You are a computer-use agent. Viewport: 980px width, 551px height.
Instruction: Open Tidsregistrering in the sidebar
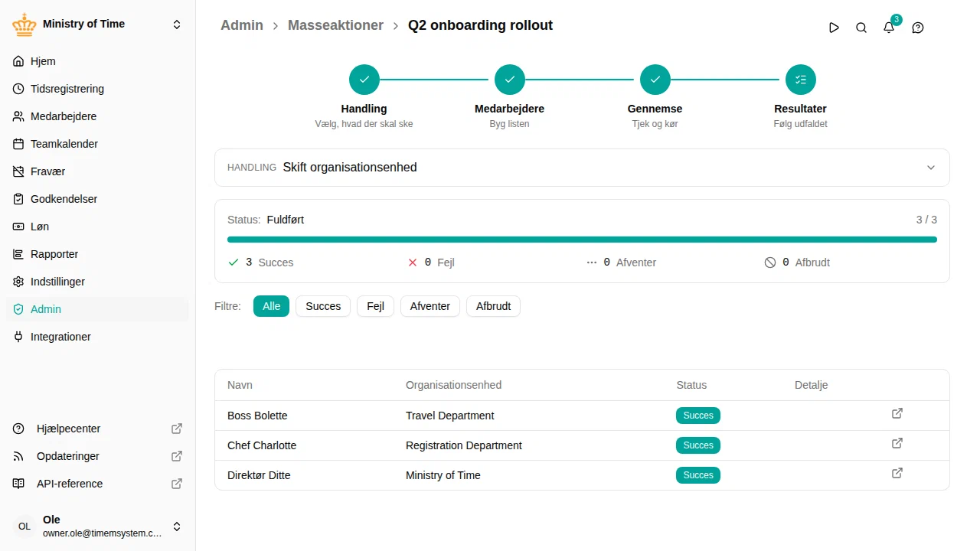click(x=97, y=89)
